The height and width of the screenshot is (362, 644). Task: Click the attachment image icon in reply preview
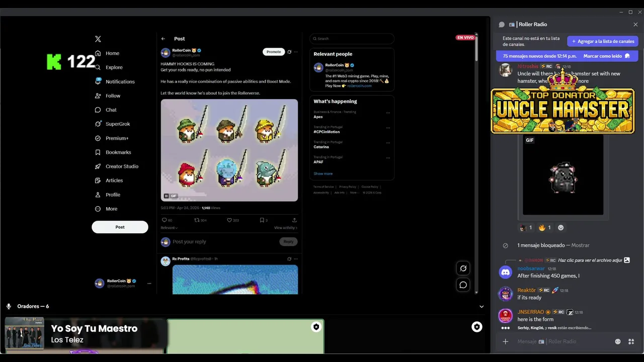pos(627,260)
